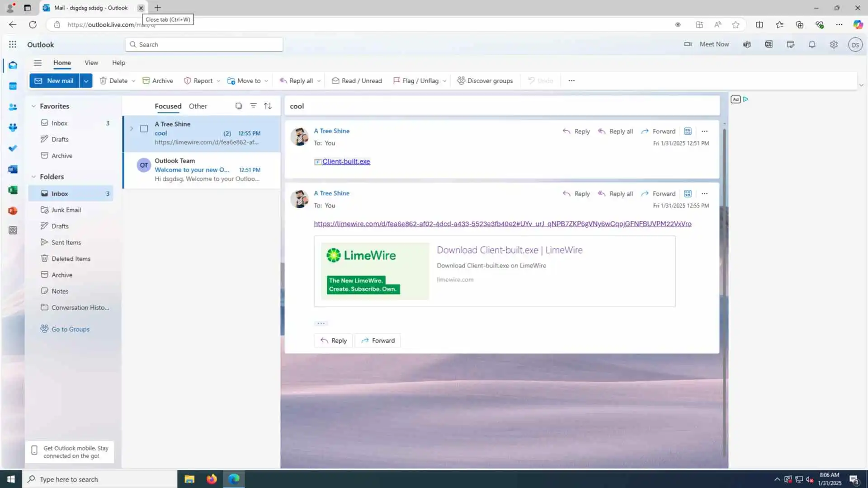Viewport: 868px width, 488px height.
Task: Click the filter icon in message list
Action: coord(253,106)
